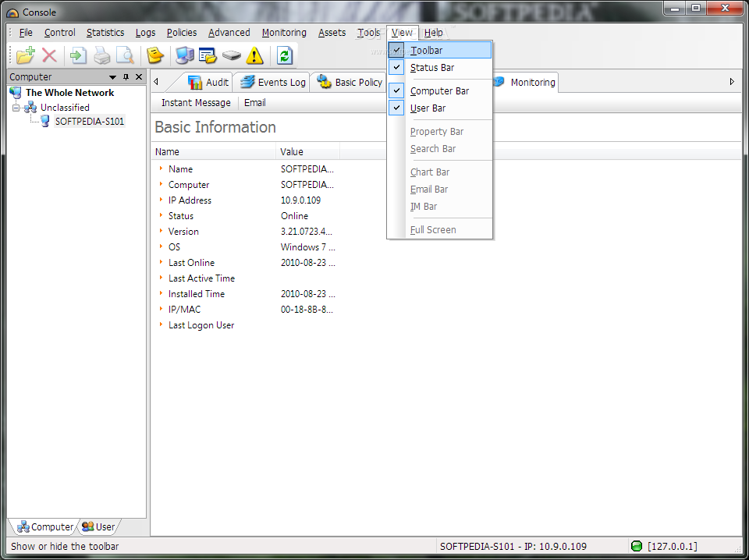The image size is (749, 560).
Task: Toggle User Bar in the View menu
Action: [x=439, y=108]
